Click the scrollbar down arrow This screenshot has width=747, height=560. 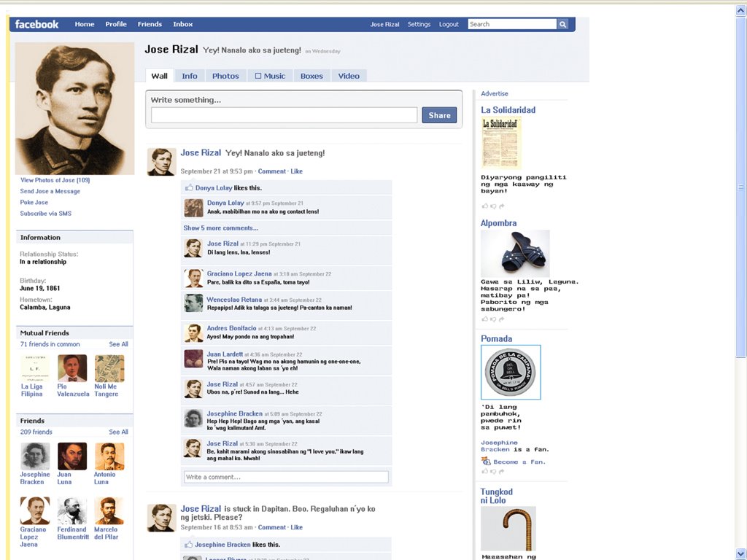(741, 554)
